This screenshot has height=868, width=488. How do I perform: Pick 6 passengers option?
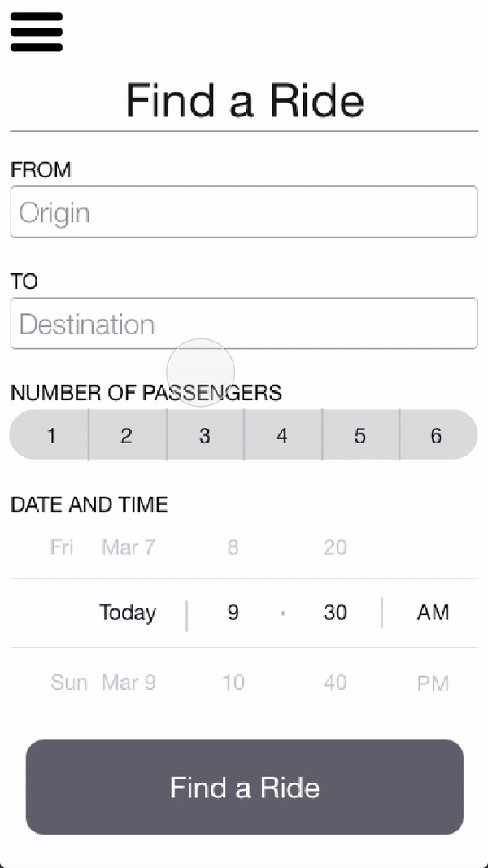[437, 435]
